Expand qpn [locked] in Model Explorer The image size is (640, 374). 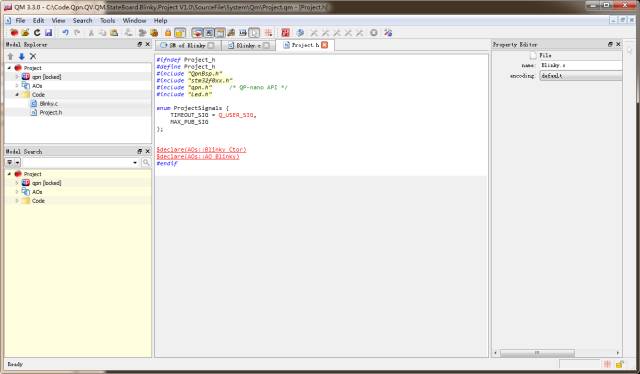17,77
